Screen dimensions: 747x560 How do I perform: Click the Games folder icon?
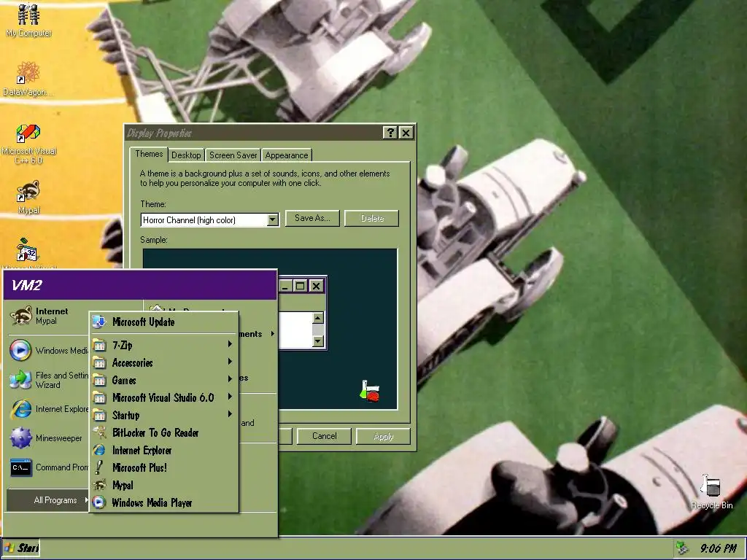click(99, 381)
